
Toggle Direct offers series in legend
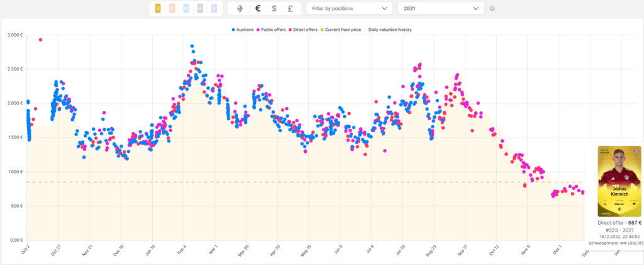click(303, 30)
